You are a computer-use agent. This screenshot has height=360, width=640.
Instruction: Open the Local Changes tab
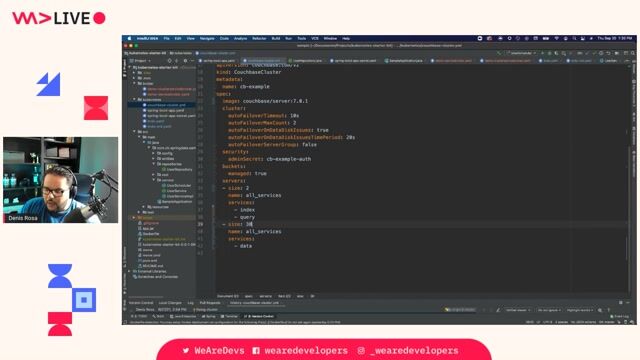pyautogui.click(x=170, y=303)
